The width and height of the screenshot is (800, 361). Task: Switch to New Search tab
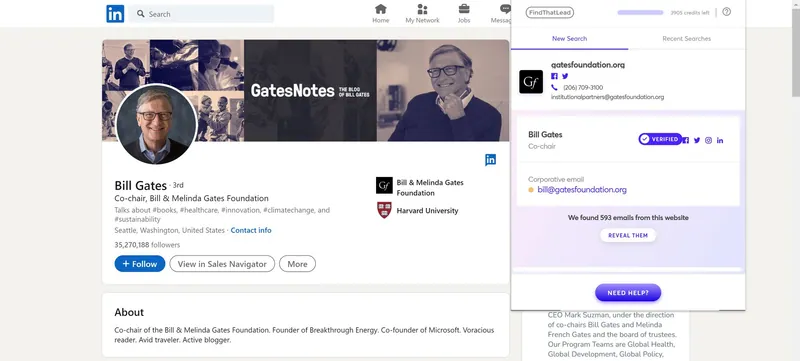(x=569, y=39)
